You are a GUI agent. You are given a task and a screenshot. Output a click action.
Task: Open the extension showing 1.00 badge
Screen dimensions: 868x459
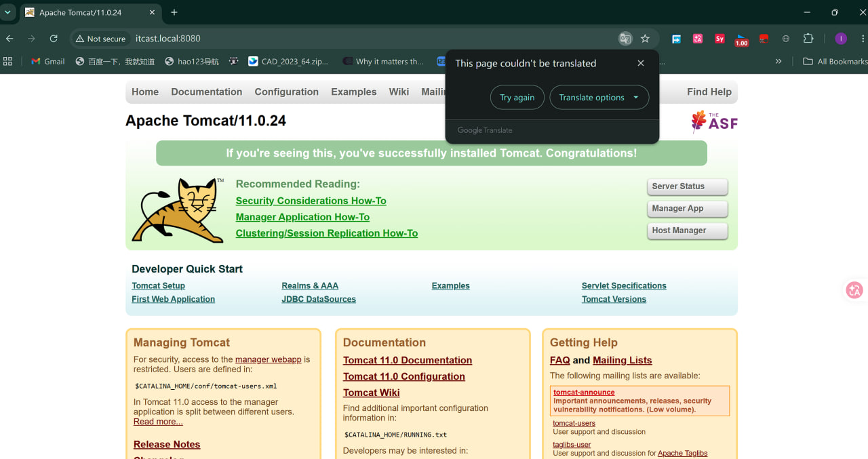point(741,40)
